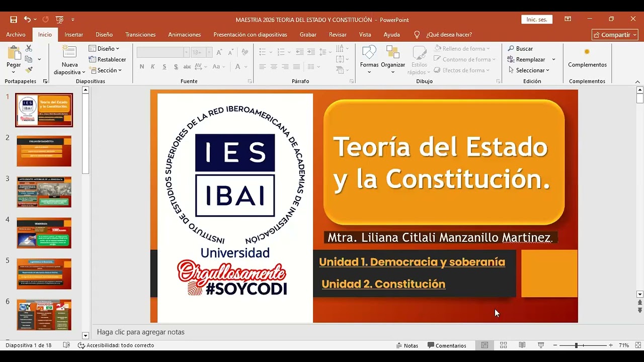Toggle bold formatting N

click(x=142, y=66)
